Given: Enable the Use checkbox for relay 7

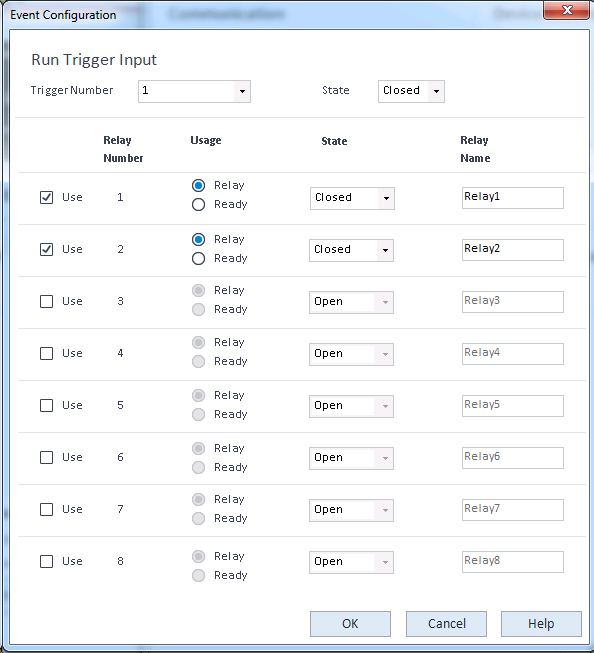Looking at the screenshot, I should (x=46, y=510).
